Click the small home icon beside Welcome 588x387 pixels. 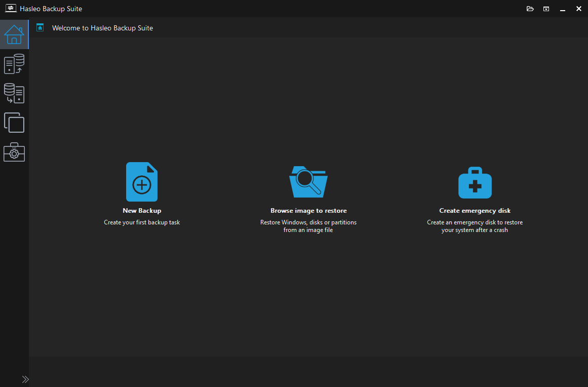[40, 27]
